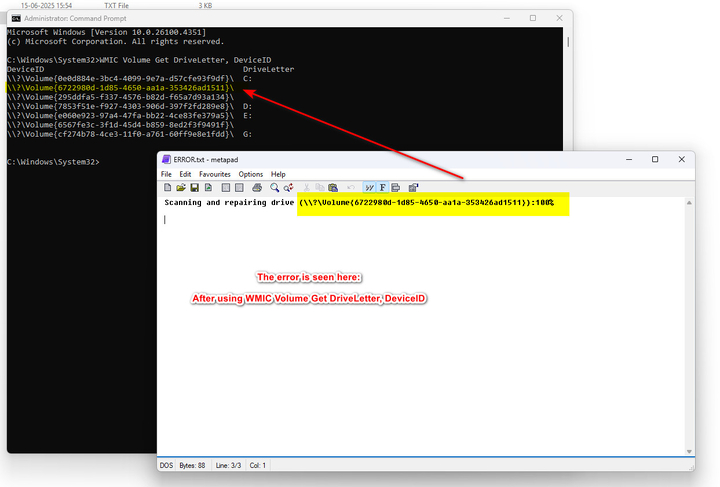Click the Copy icon in metapad

(320, 187)
